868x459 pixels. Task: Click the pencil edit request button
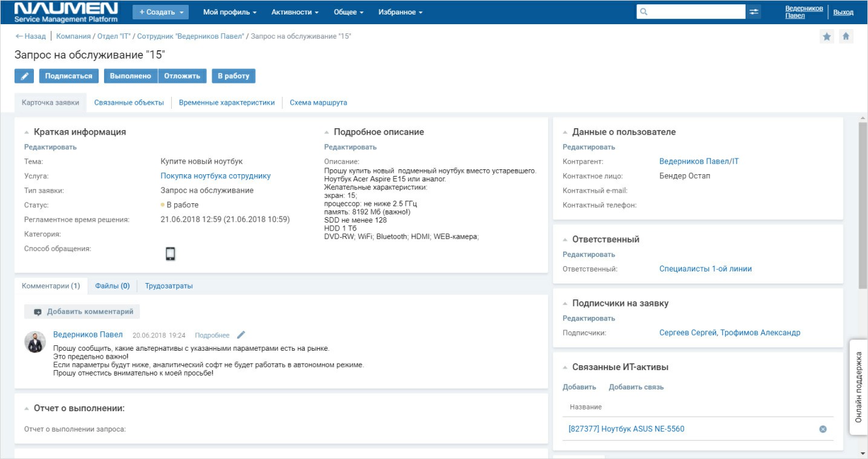tap(24, 76)
